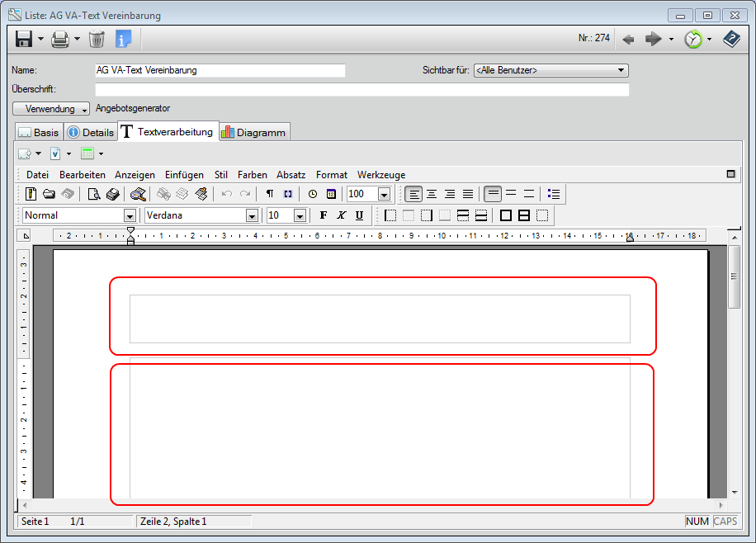Click the save disk icon
This screenshot has height=543, width=756.
click(24, 39)
